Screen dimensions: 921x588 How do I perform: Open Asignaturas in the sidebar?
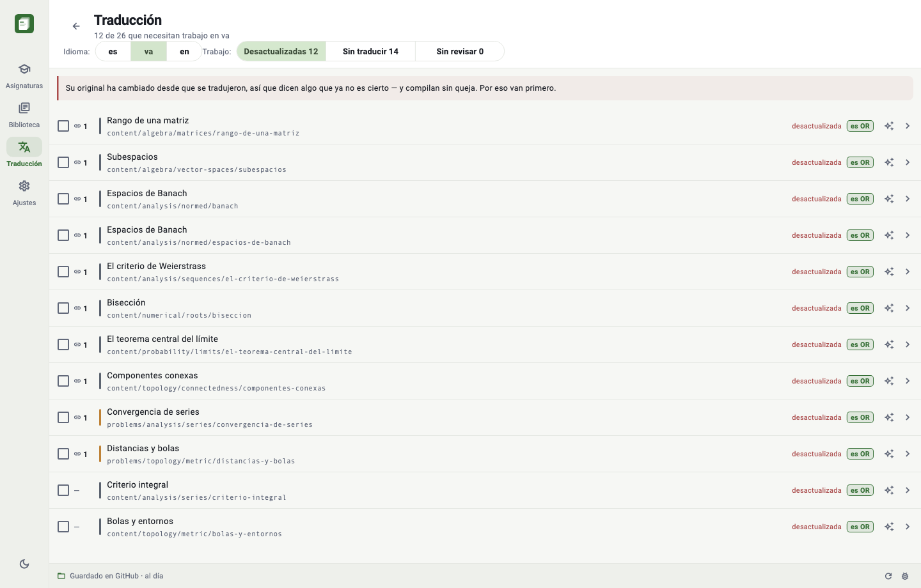(x=24, y=75)
